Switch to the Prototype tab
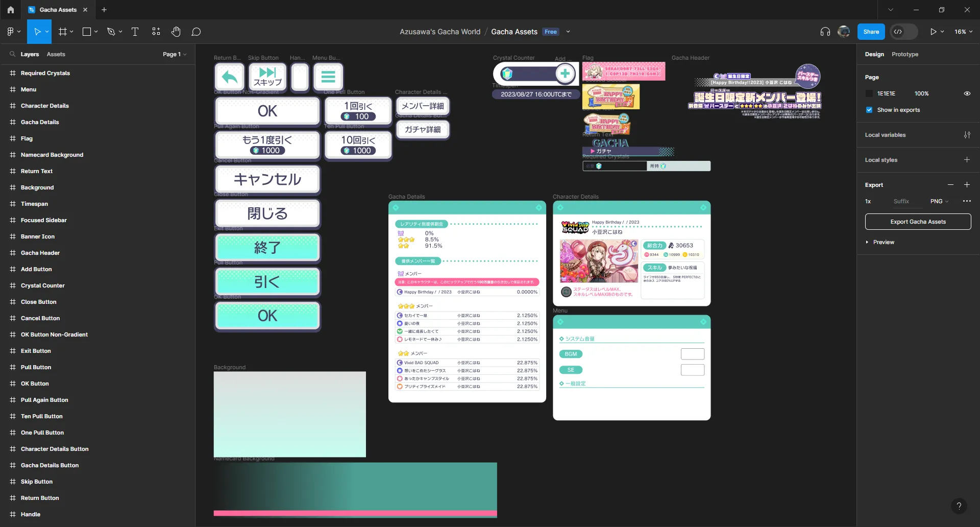980x527 pixels. (904, 54)
